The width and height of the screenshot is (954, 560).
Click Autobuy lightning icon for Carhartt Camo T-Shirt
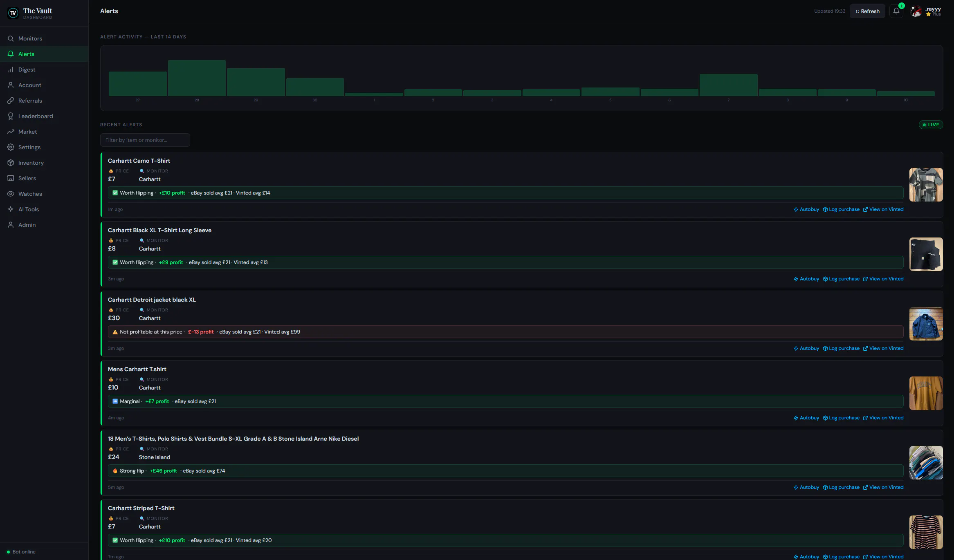point(796,210)
